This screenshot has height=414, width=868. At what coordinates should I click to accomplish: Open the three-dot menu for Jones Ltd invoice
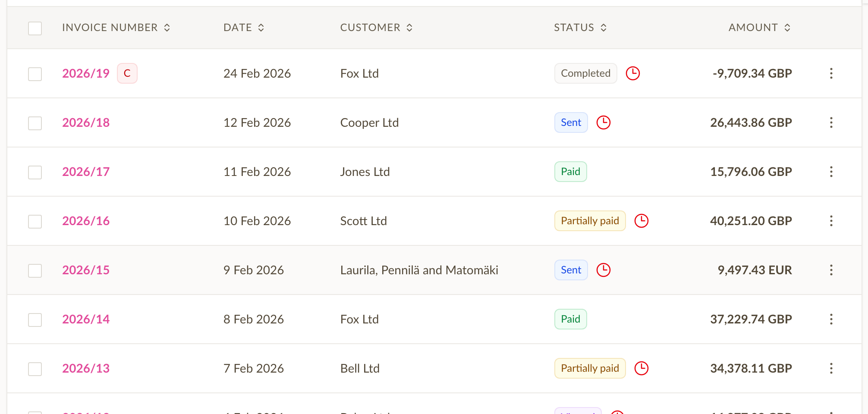tap(831, 172)
